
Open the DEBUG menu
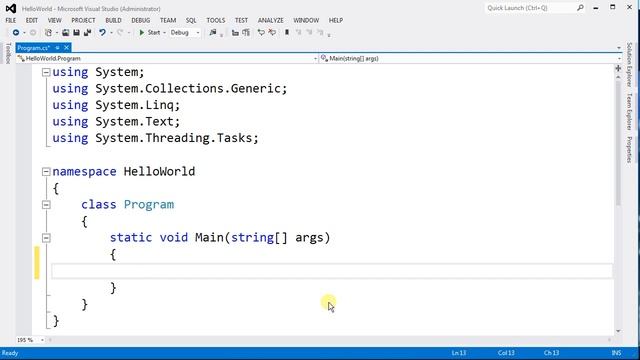[x=140, y=20]
